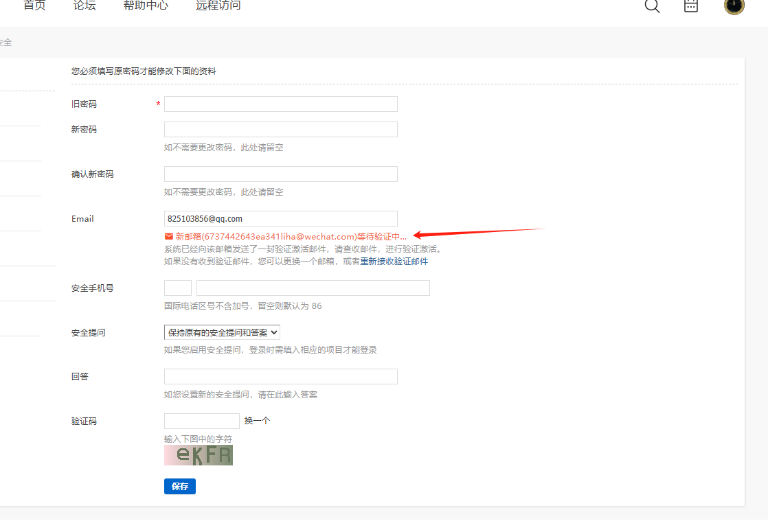Viewport: 768px width, 532px height.
Task: Click hint 如果您启用安全提问 below dropdown
Action: point(271,350)
